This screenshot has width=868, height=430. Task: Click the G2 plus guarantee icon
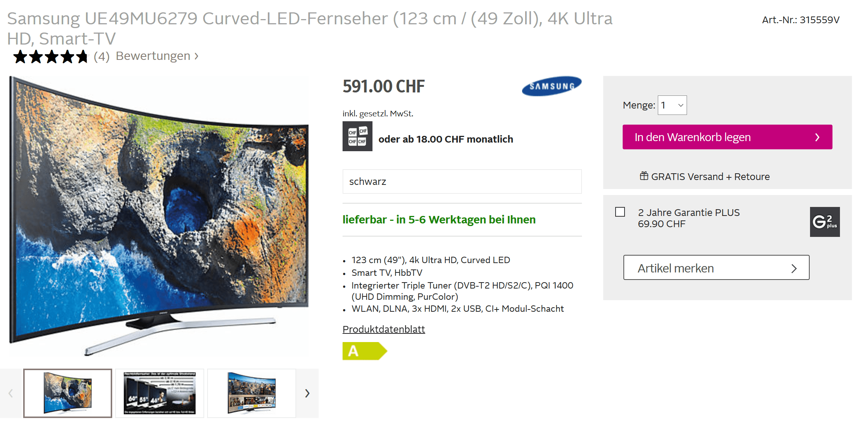click(x=825, y=222)
